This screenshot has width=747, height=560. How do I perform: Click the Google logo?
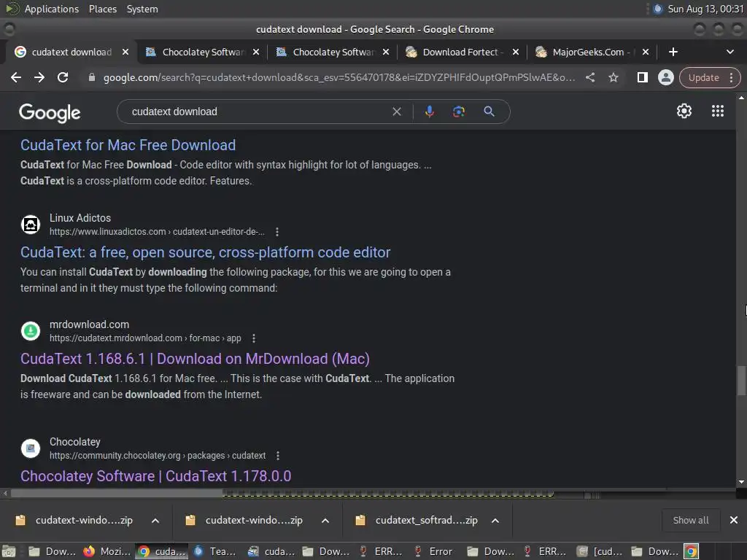tap(50, 113)
